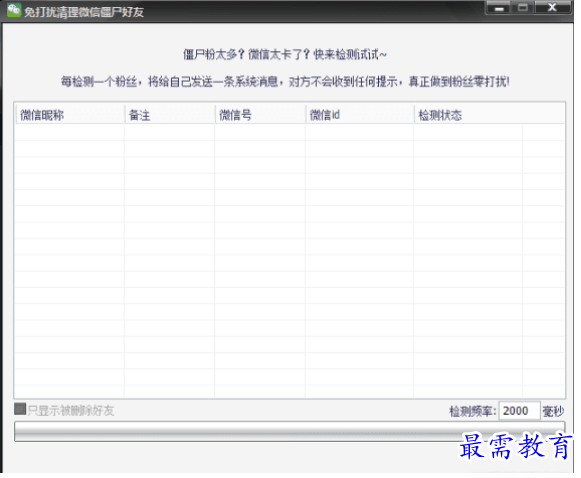Minimize the window
The width and height of the screenshot is (581, 478).
point(499,8)
